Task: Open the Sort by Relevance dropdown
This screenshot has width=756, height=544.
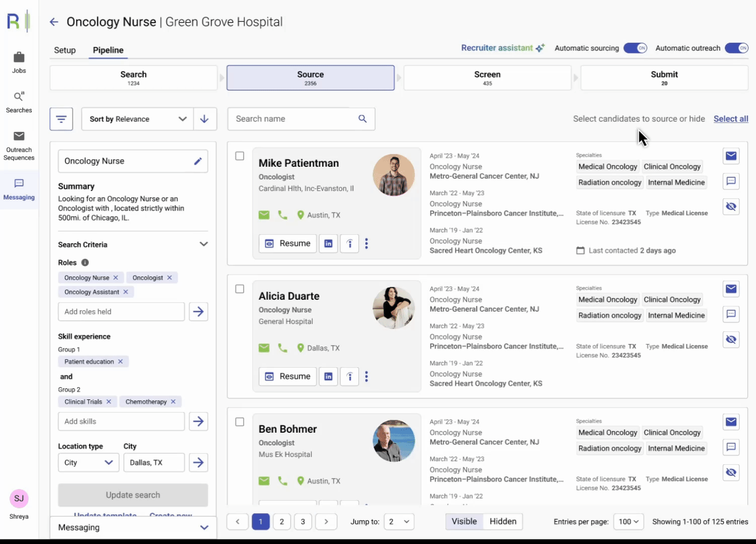Action: (x=137, y=119)
